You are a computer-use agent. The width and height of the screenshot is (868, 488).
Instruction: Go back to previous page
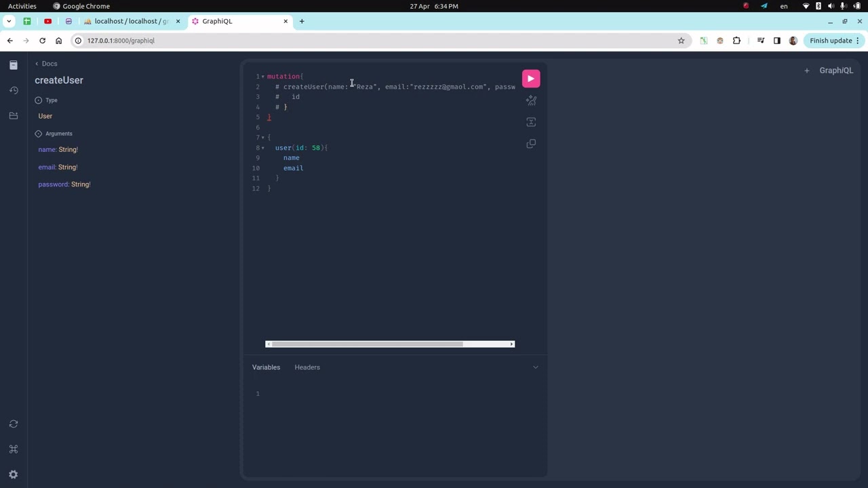pos(9,41)
